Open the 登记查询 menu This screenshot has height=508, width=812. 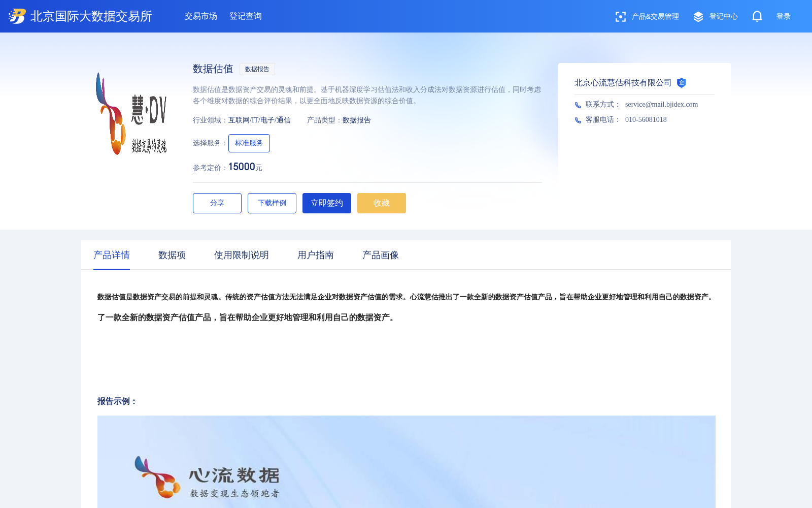point(246,16)
